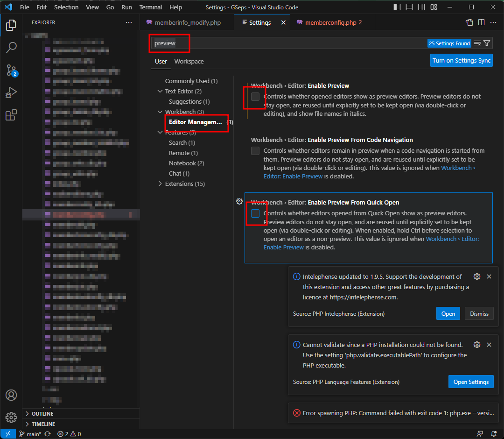Open Source Control view with badge 2

pos(11,70)
